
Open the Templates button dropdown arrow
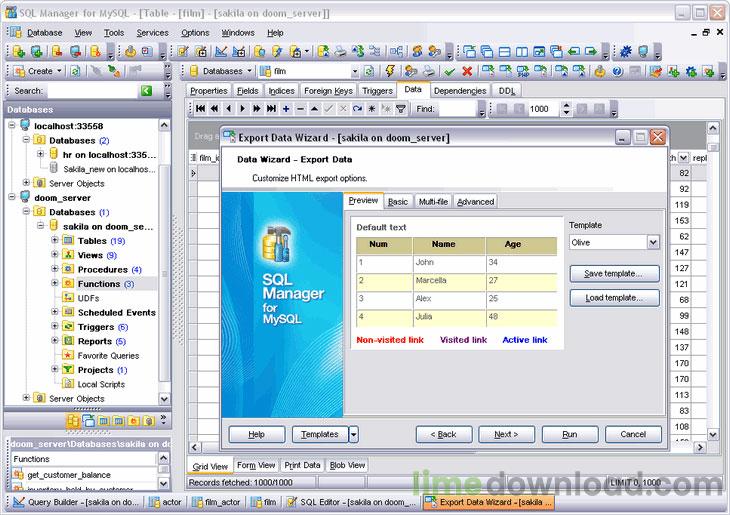[x=353, y=434]
